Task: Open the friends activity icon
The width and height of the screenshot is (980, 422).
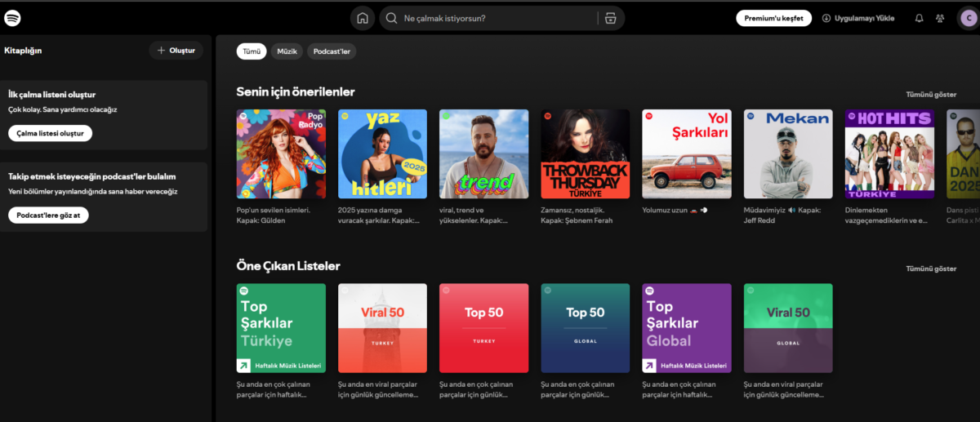Action: point(941,18)
